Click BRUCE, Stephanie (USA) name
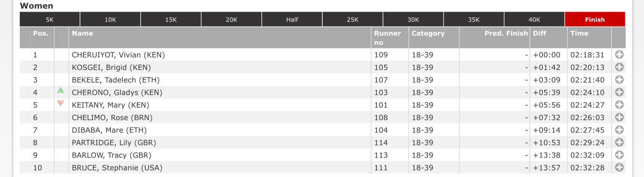The height and width of the screenshot is (177, 644). (x=117, y=168)
